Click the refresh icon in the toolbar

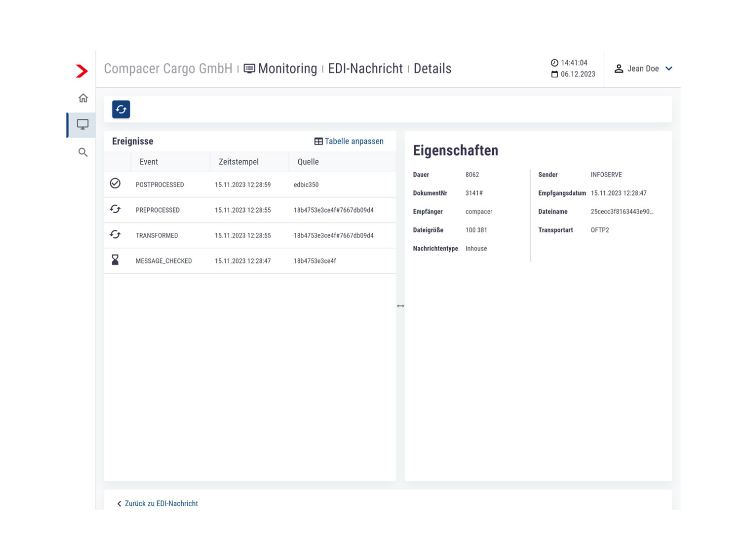121,109
